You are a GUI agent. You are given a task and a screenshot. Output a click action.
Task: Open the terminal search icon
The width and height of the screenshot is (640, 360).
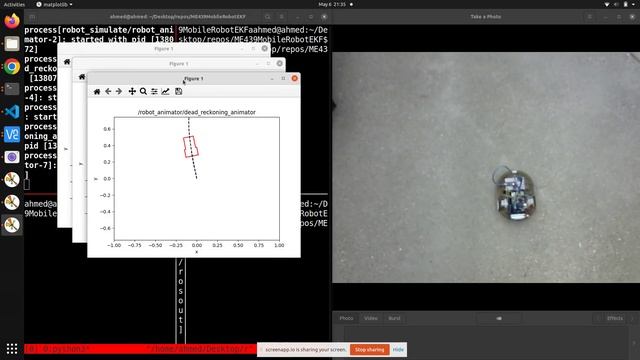click(268, 17)
